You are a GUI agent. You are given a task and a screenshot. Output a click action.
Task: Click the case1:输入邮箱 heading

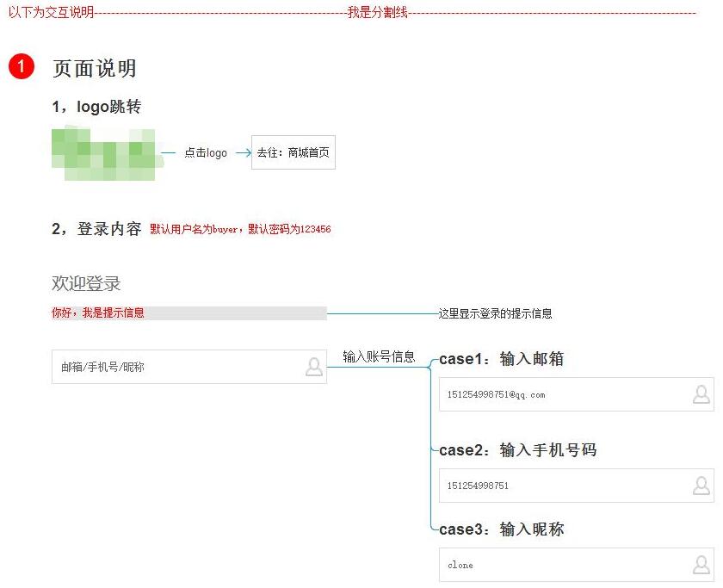[501, 359]
